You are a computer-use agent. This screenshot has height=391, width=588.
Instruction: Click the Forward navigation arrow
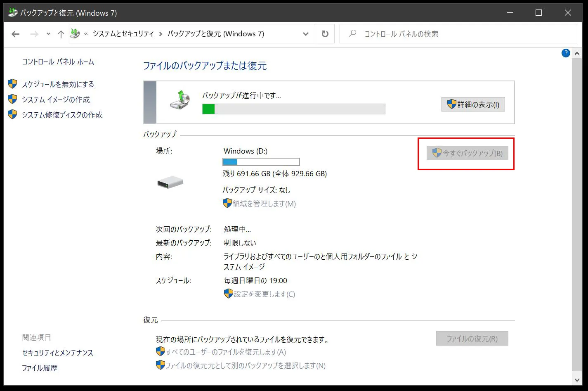[34, 34]
